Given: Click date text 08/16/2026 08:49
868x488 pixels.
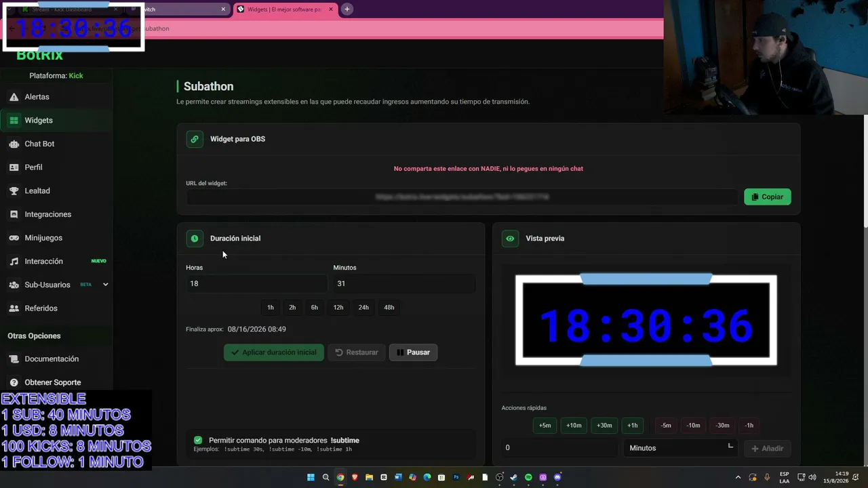Looking at the screenshot, I should pos(256,329).
